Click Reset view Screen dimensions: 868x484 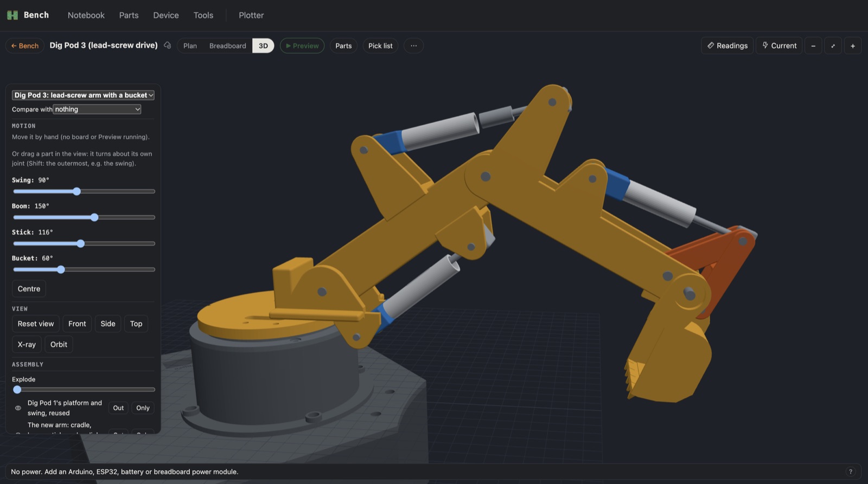(36, 324)
